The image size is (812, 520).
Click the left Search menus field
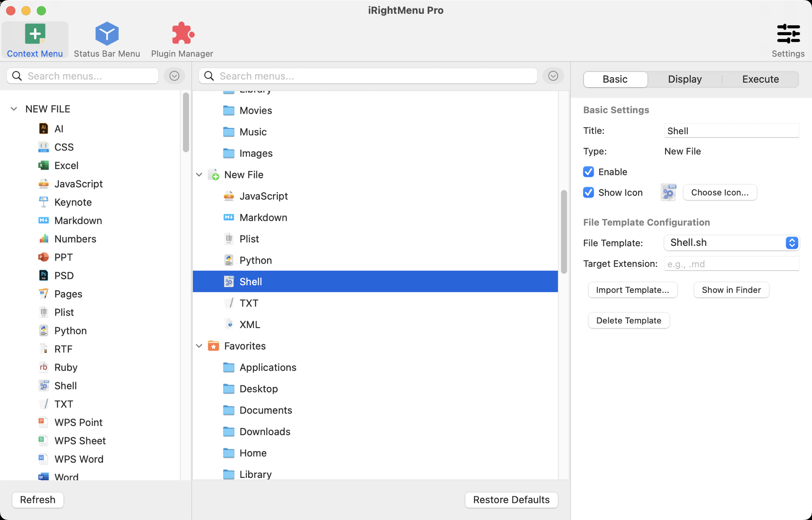pyautogui.click(x=83, y=76)
